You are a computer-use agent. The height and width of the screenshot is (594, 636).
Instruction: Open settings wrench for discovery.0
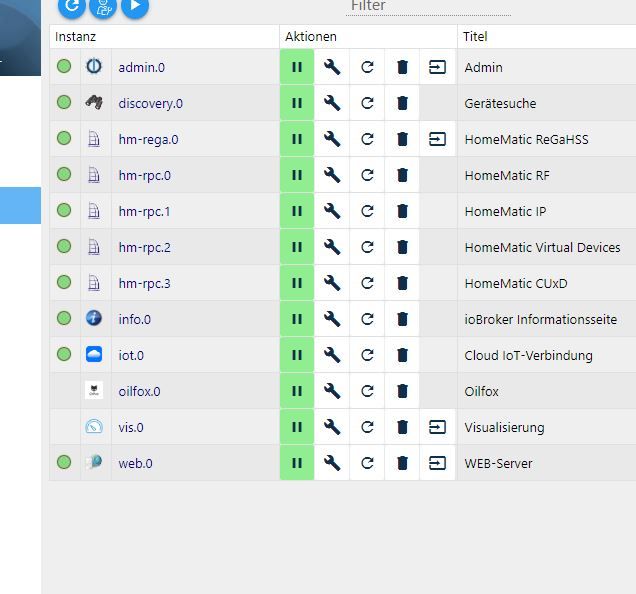tap(332, 103)
